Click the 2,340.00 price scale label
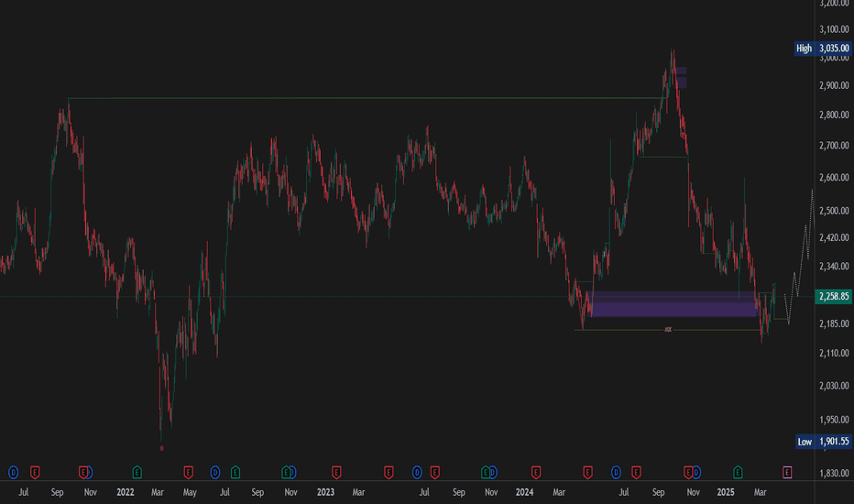The height and width of the screenshot is (504, 854). point(834,267)
